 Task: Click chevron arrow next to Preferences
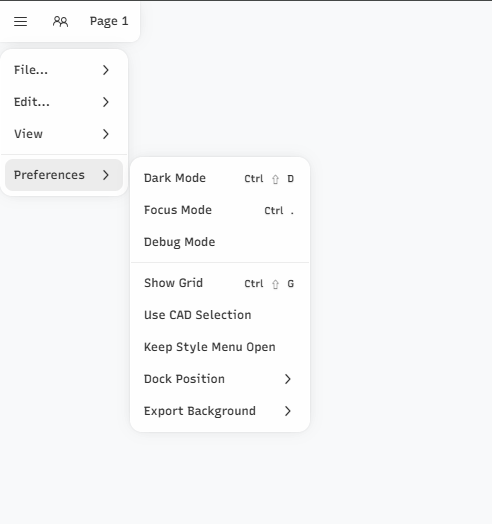click(106, 175)
